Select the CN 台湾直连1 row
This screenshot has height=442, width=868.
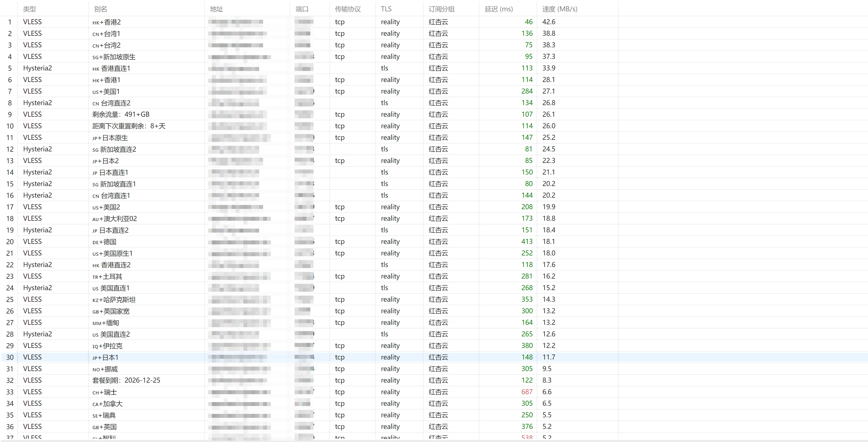434,195
